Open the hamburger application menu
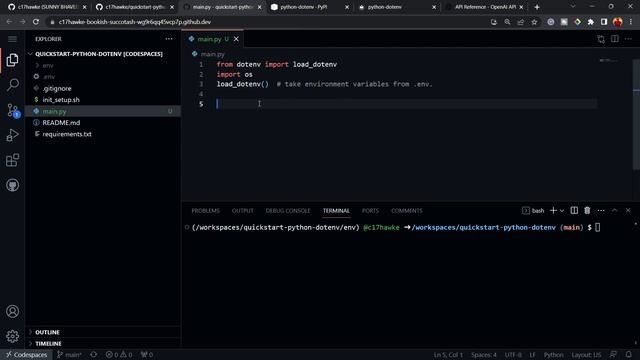Screen dimensions: 640x360 [12, 39]
